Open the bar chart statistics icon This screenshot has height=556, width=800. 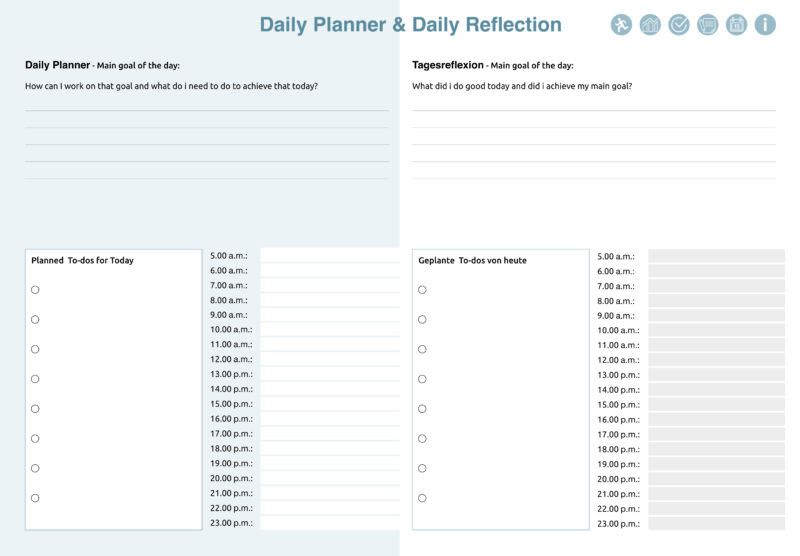click(x=650, y=25)
